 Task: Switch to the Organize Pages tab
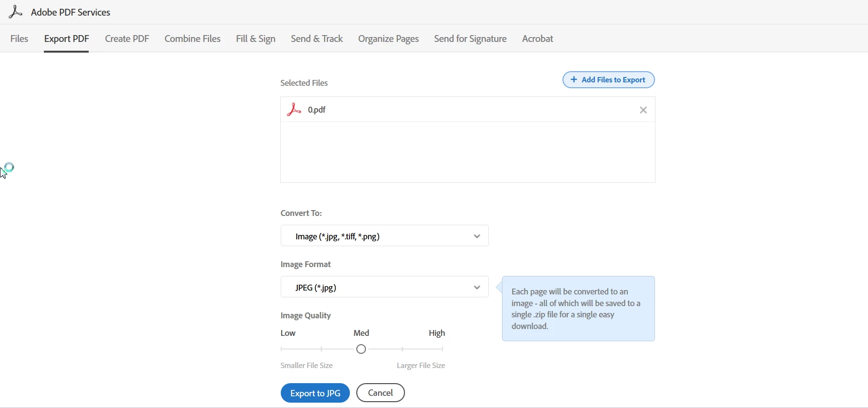point(388,39)
